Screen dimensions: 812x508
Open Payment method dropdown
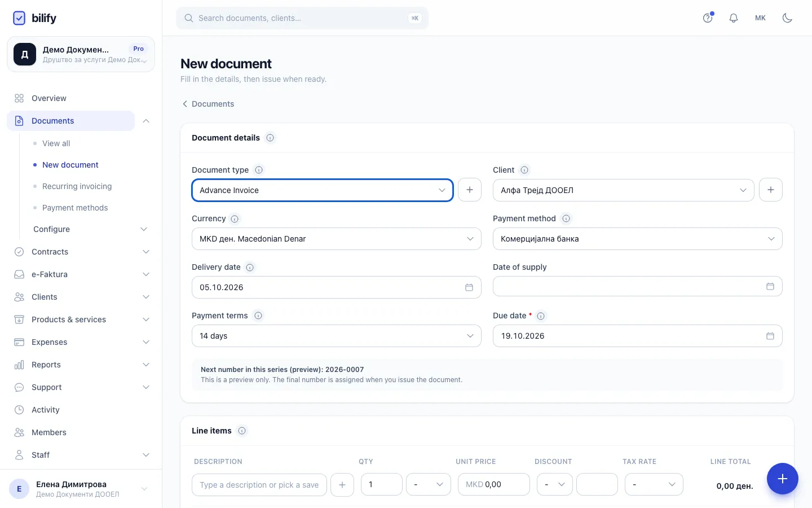click(638, 239)
